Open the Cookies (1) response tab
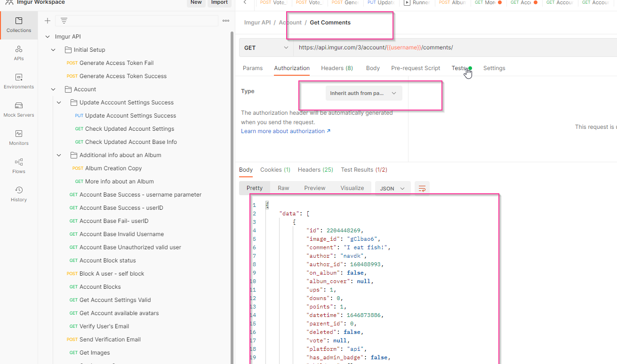Screen dimensions: 617x364 click(275, 170)
